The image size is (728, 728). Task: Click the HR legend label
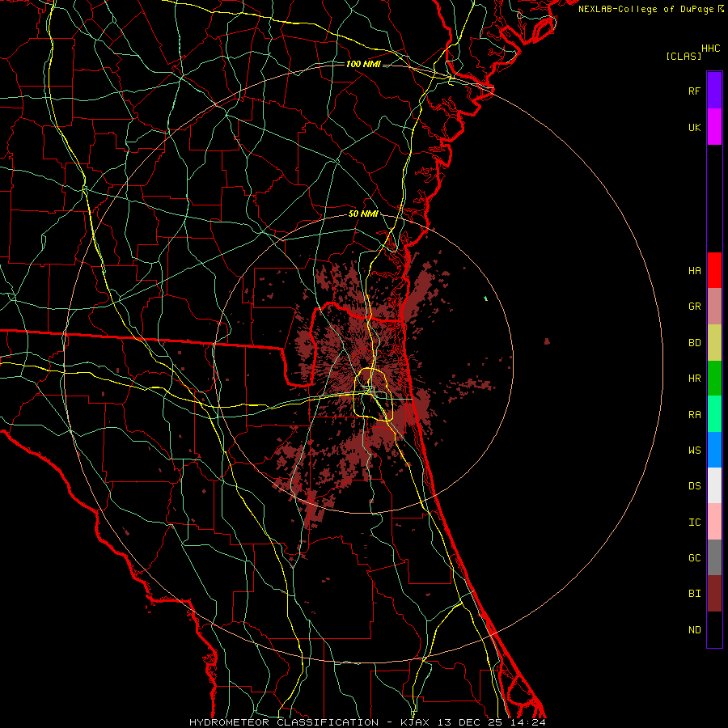tap(694, 379)
